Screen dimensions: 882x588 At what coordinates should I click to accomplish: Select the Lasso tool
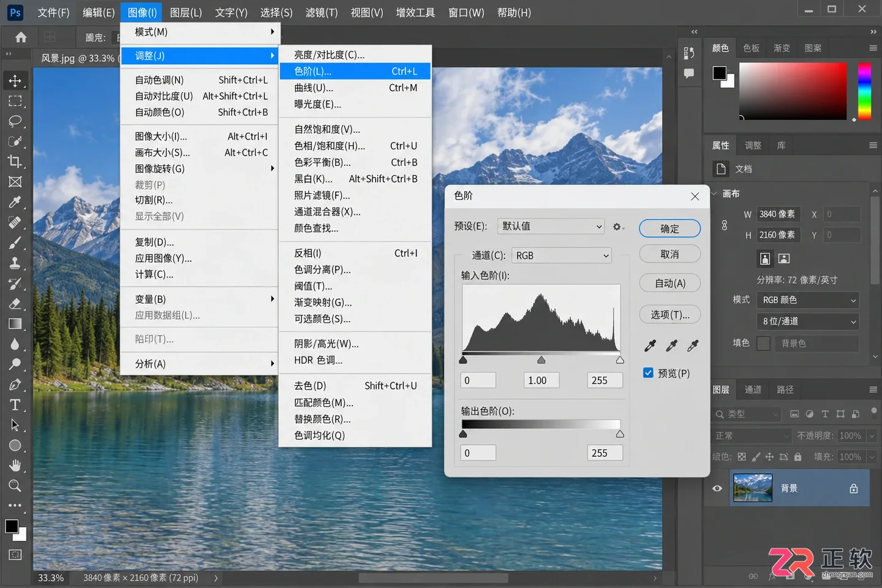click(x=15, y=121)
